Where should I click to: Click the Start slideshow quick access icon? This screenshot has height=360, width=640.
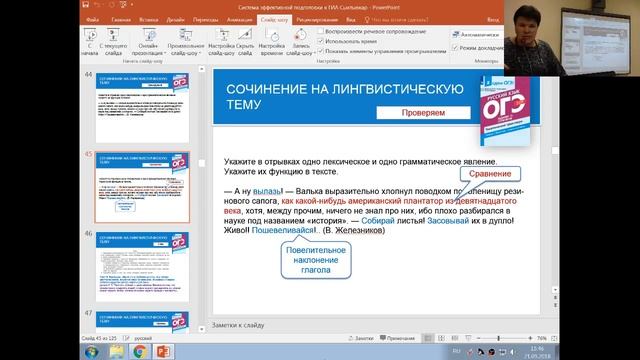pos(123,5)
